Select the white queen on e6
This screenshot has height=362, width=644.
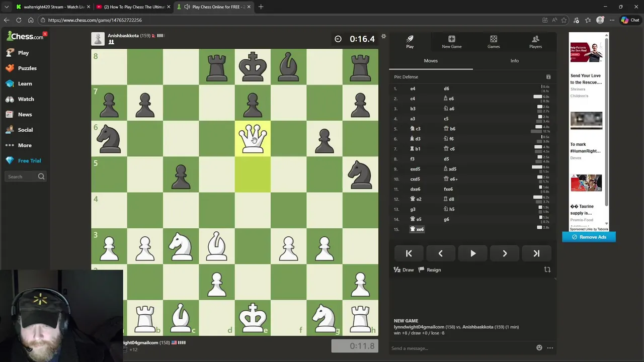tap(253, 138)
